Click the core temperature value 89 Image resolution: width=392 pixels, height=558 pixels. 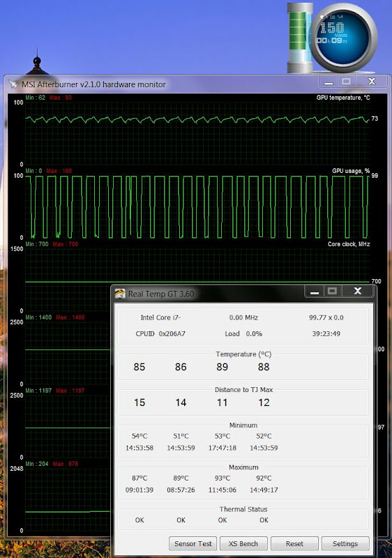tap(223, 367)
